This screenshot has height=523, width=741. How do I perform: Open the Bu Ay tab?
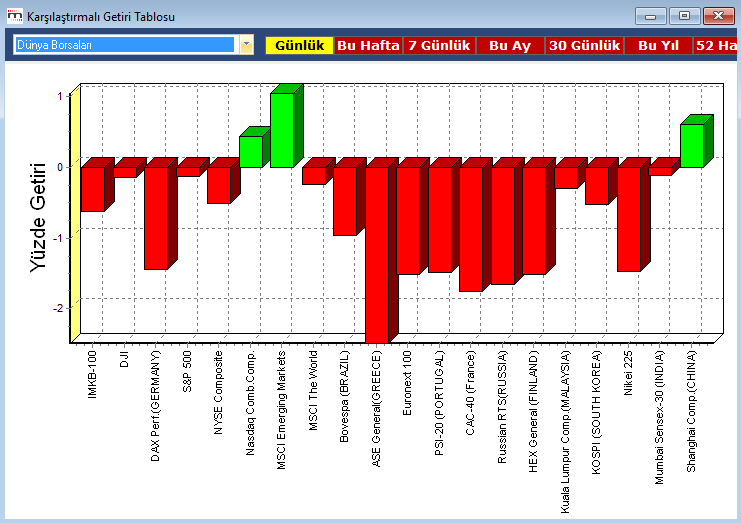tap(510, 45)
